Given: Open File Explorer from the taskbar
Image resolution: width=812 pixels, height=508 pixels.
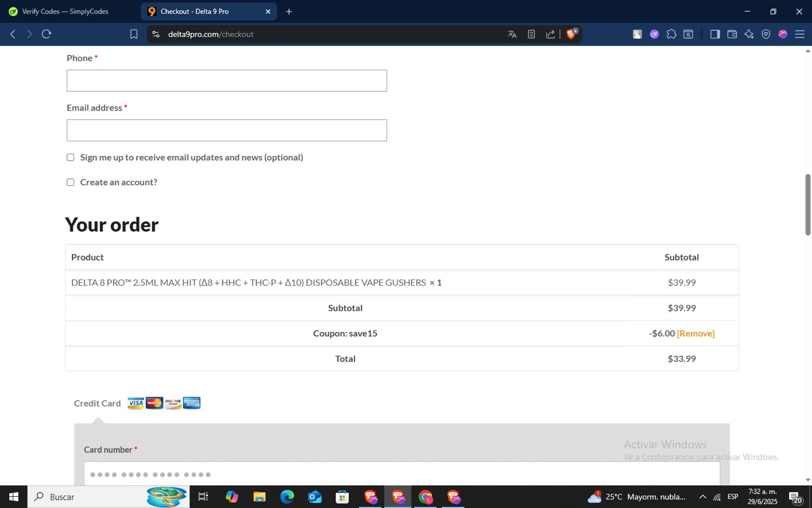Looking at the screenshot, I should pyautogui.click(x=259, y=497).
